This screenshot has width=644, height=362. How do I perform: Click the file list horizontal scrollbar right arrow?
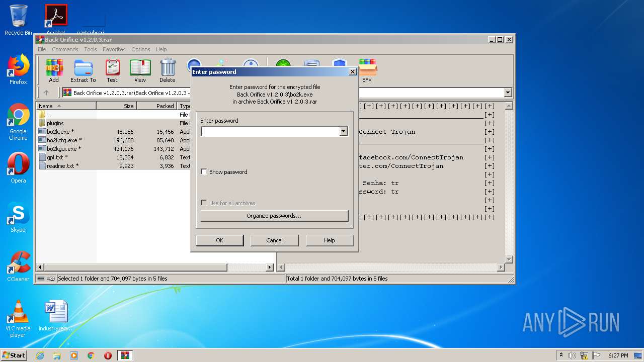[x=270, y=267]
